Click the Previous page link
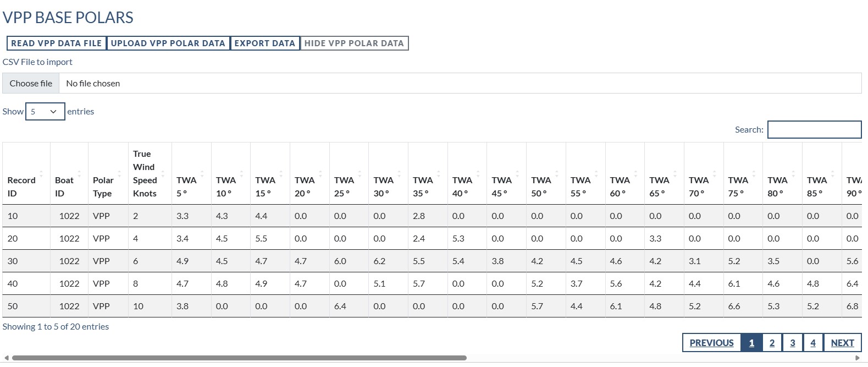868x367 pixels. click(711, 343)
